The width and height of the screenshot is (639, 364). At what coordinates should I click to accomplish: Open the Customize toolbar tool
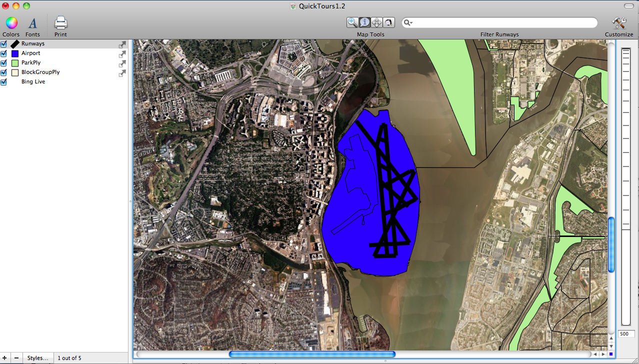point(619,23)
